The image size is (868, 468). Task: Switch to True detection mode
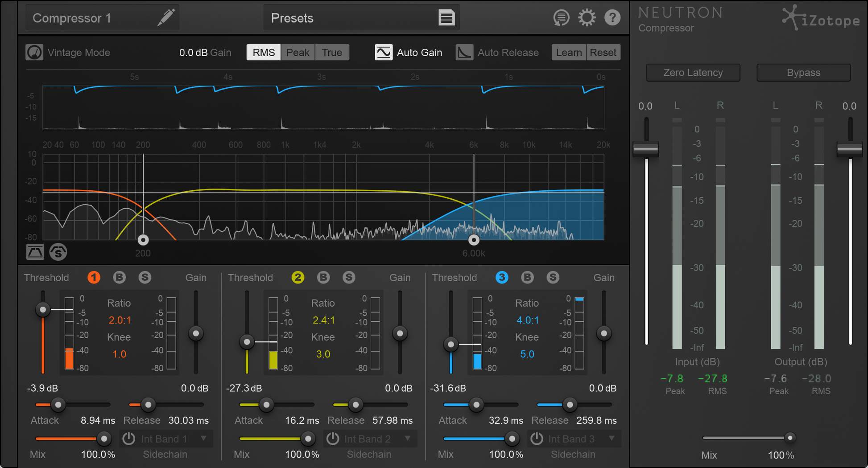[332, 53]
